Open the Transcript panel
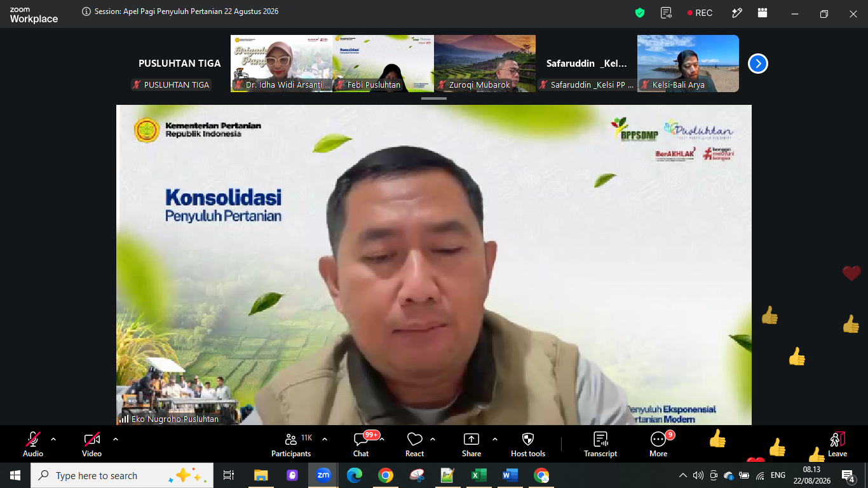Viewport: 868px width, 488px height. 600,444
